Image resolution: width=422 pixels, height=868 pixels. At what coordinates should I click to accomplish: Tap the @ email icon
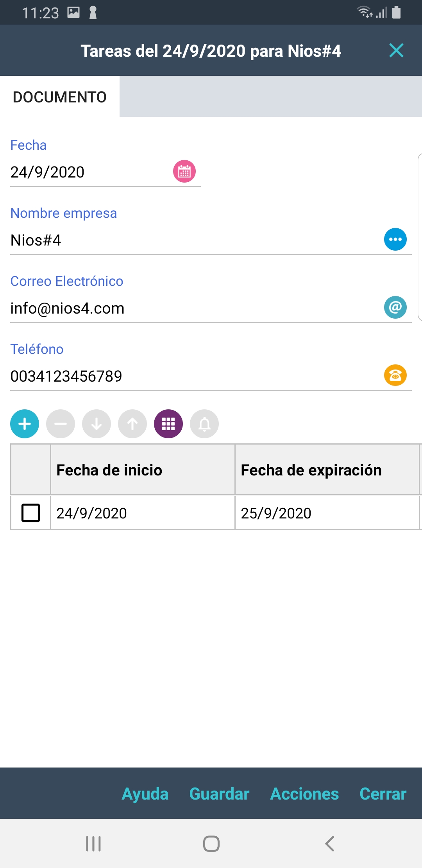click(395, 307)
